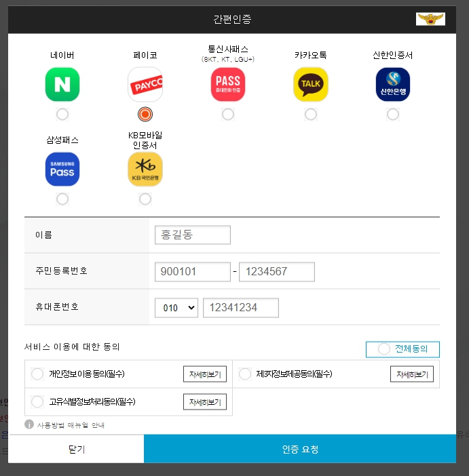Choose the PAYCO app icon
Viewport: 469px width, 476px height.
[145, 84]
